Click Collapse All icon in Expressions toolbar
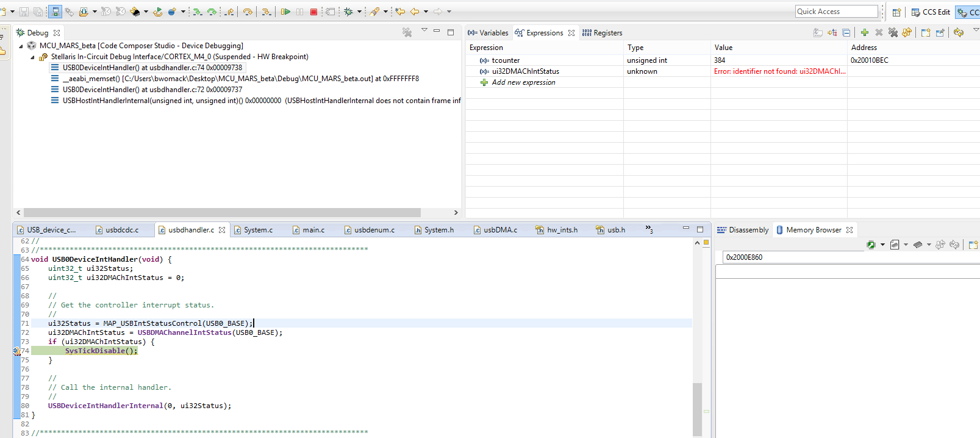The height and width of the screenshot is (438, 980). pos(846,32)
